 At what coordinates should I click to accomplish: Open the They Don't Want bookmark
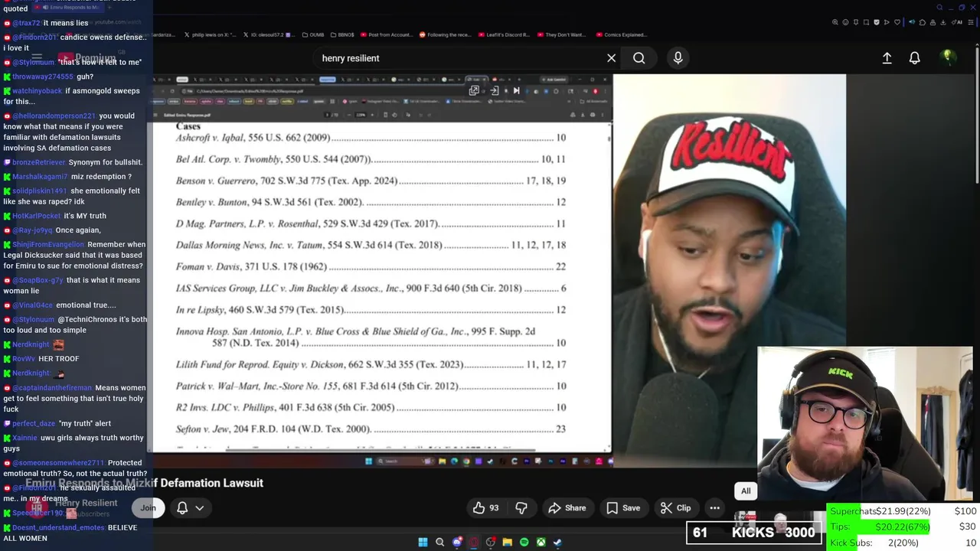pos(560,34)
